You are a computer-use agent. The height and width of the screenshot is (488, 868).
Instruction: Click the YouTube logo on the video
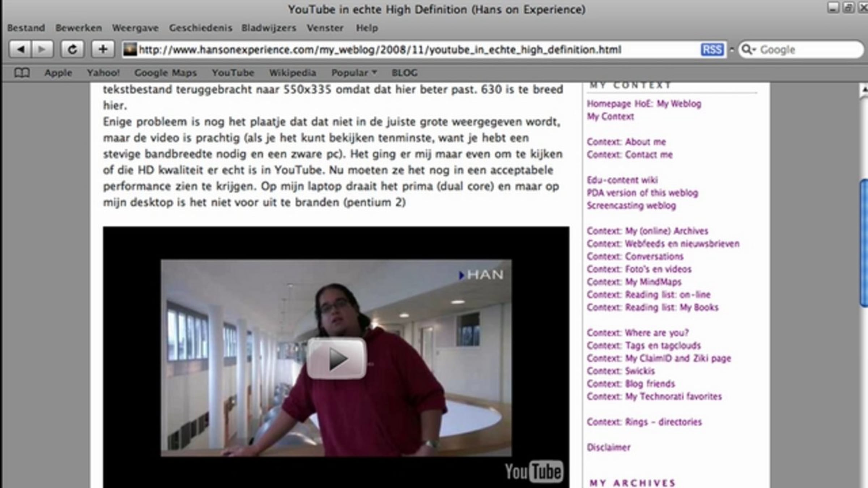[x=534, y=471]
